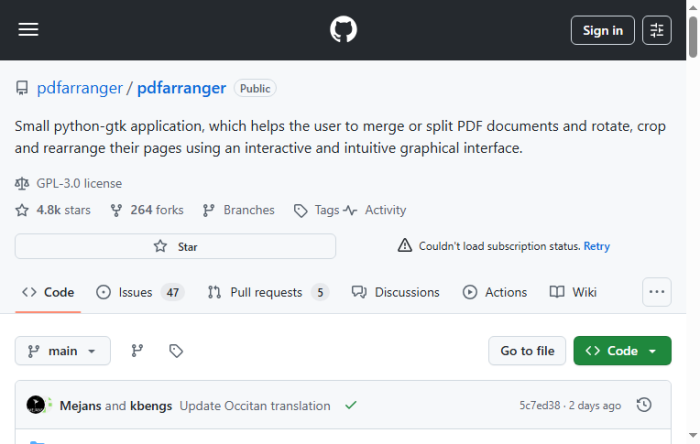Click the vertical scrollbar thumb
The width and height of the screenshot is (700, 444).
(x=693, y=37)
